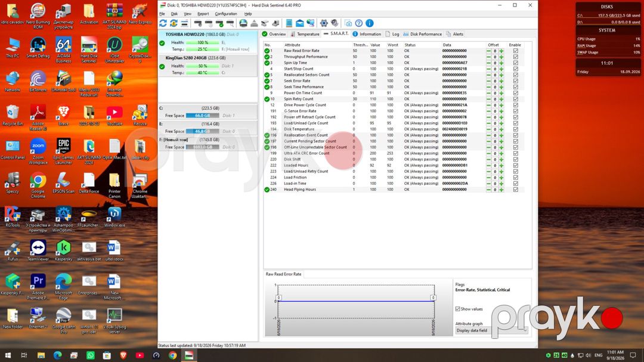Open File Explorer from the taskbar

41,355
